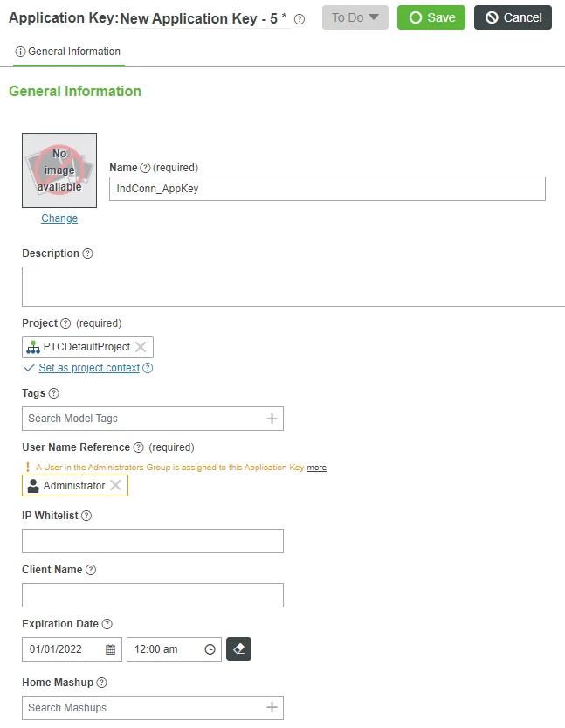The image size is (565, 728).
Task: Click the plus icon on the Tags field
Action: (272, 418)
